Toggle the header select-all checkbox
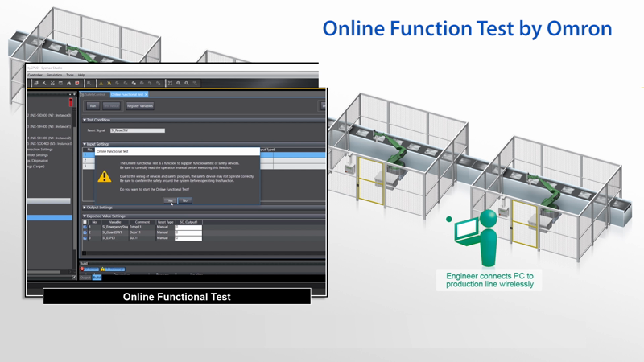The image size is (644, 362). [85, 222]
